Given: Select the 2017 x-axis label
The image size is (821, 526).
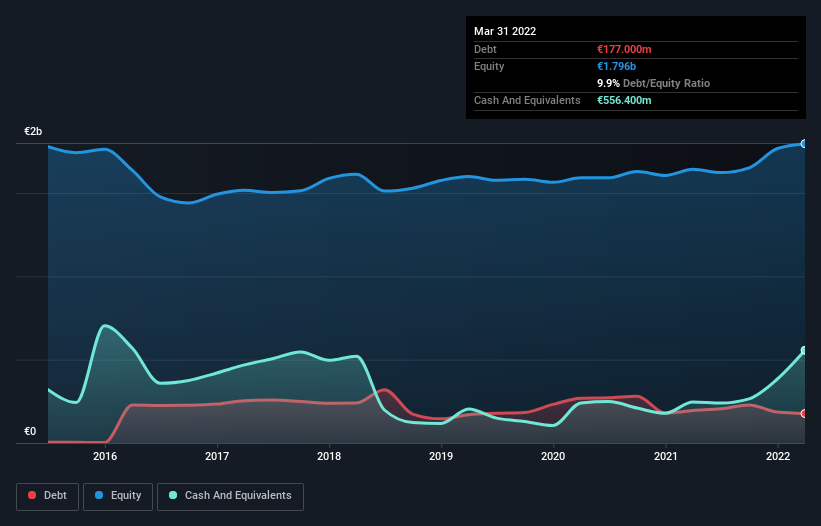Looking at the screenshot, I should coord(217,456).
